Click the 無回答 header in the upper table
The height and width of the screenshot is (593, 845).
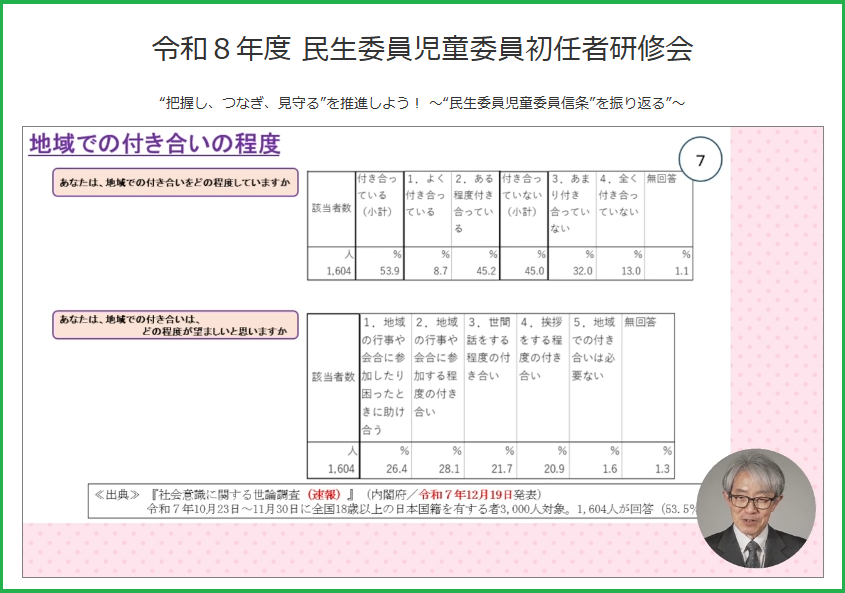663,178
